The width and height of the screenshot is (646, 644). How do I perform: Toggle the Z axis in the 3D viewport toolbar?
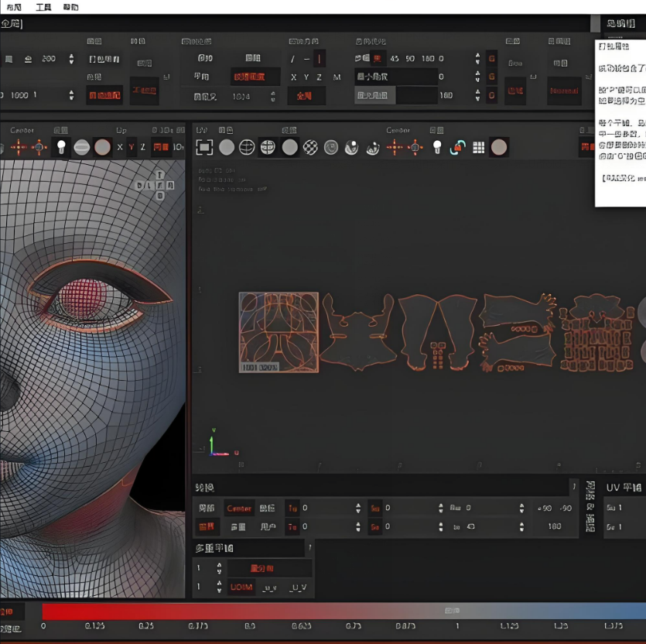point(143,147)
